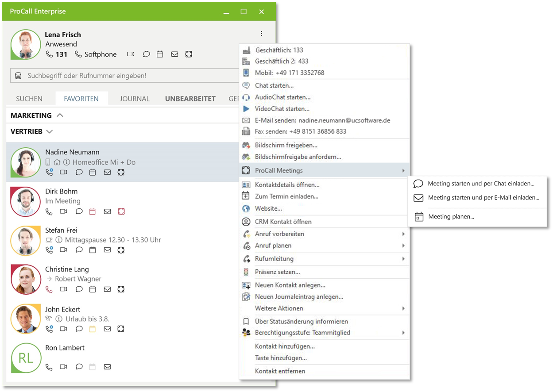Screen dimensions: 553x392
Task: Dial Nadine Neumann with the phone icon
Action: [x=49, y=172]
